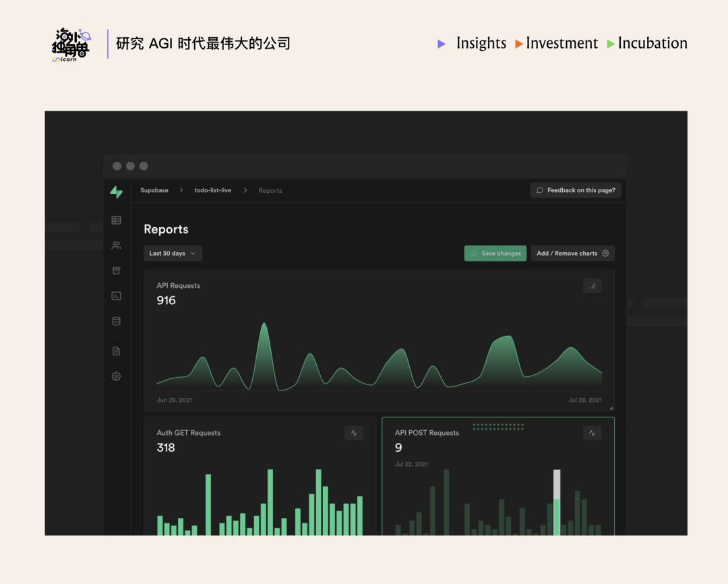The image size is (728, 584).
Task: Click the Add / Remove charts button
Action: (x=572, y=253)
